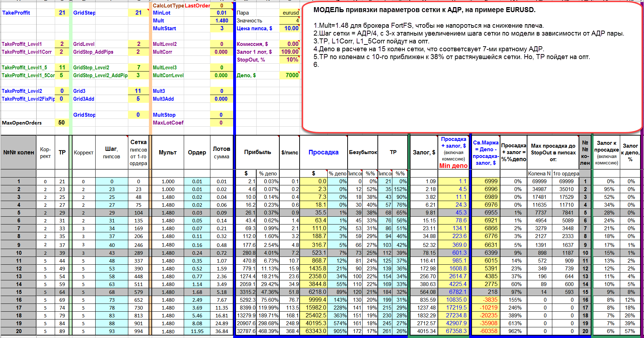
Task: Select the Прибыль cell 32787.6
Action: tap(246, 331)
